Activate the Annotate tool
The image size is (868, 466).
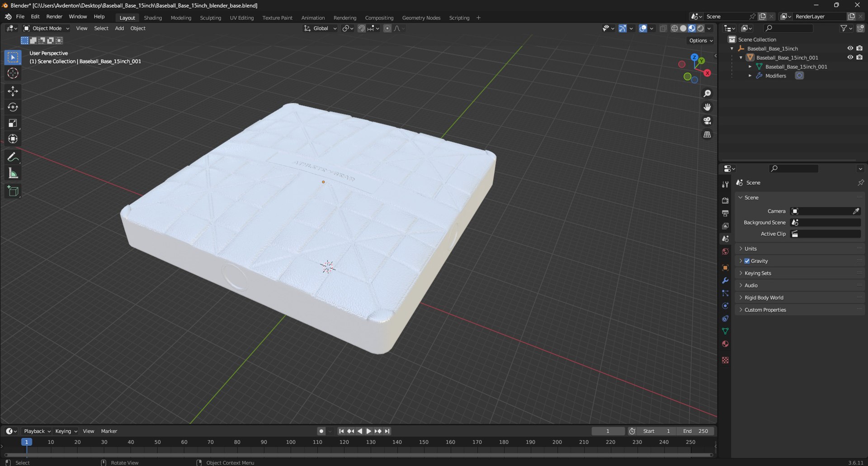(x=13, y=157)
